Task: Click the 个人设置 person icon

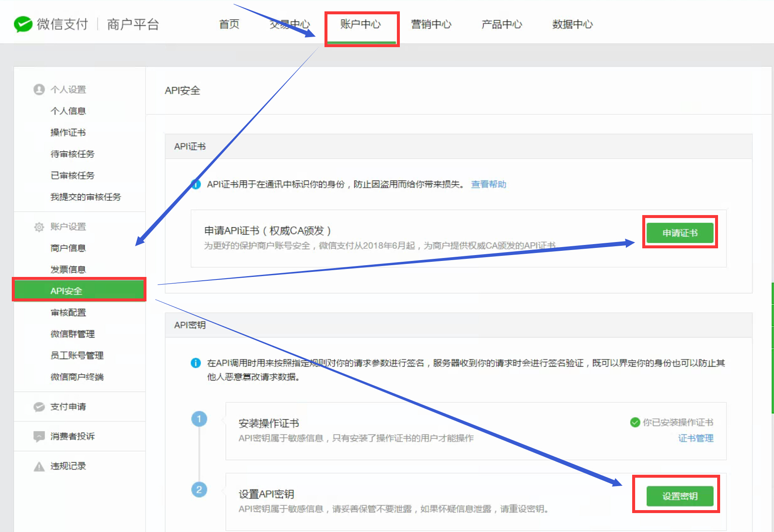Action: pyautogui.click(x=39, y=90)
